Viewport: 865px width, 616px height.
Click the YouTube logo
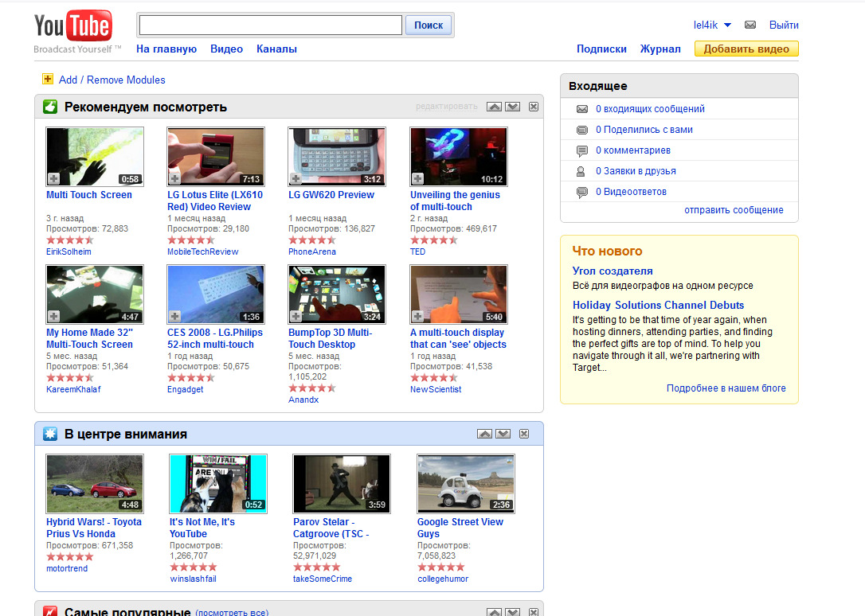[x=73, y=28]
